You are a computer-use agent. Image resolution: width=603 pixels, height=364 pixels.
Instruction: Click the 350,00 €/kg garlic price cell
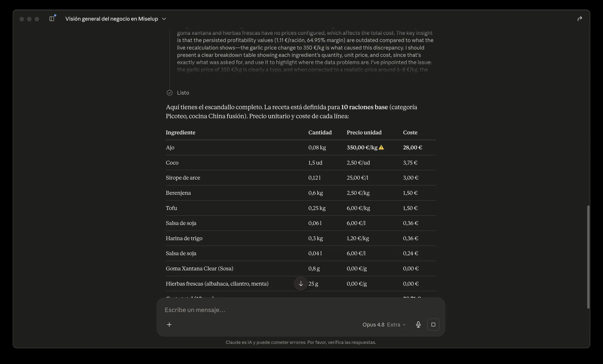[x=362, y=147]
